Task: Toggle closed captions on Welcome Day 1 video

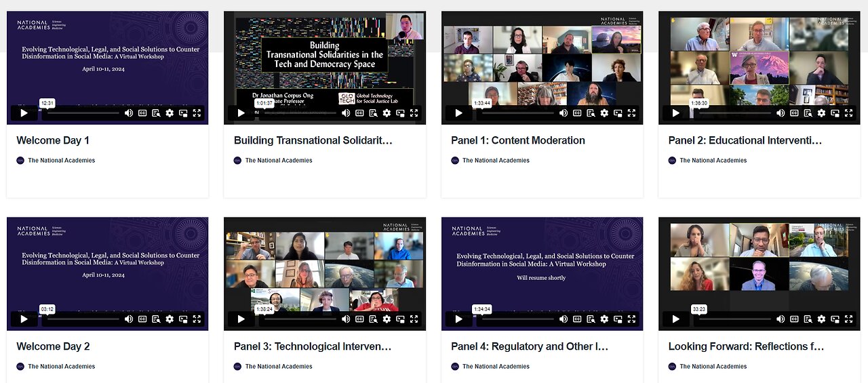Action: 142,113
